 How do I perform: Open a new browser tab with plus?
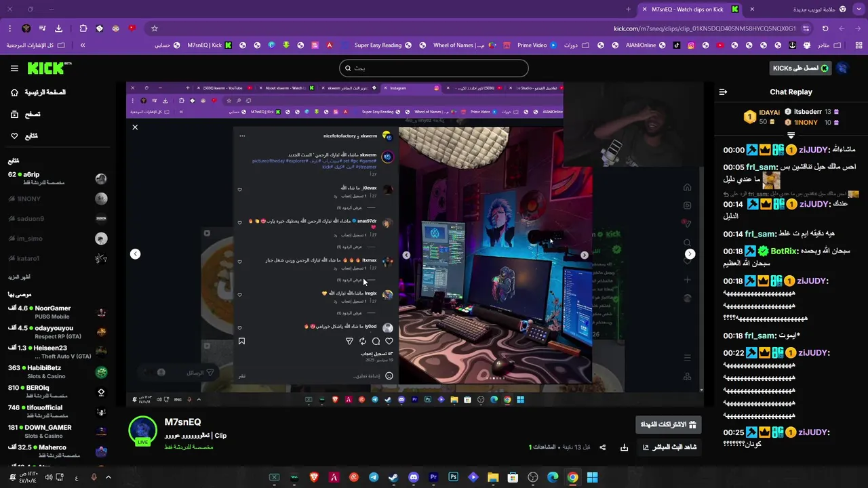628,9
